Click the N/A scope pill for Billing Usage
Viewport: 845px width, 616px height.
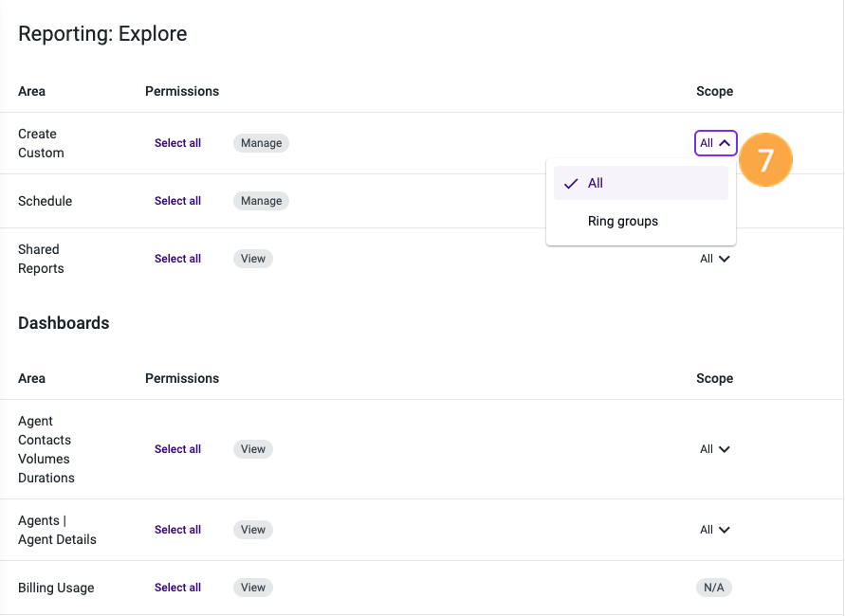pyautogui.click(x=713, y=587)
